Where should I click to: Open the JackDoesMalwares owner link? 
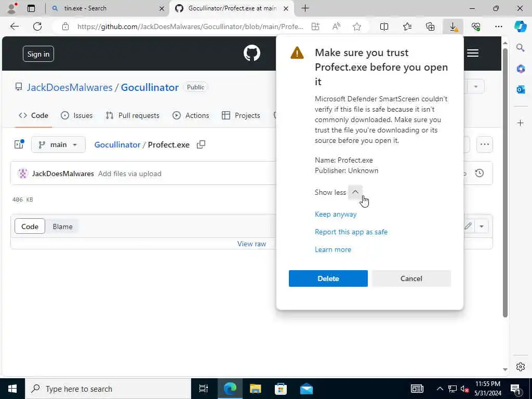tap(70, 87)
